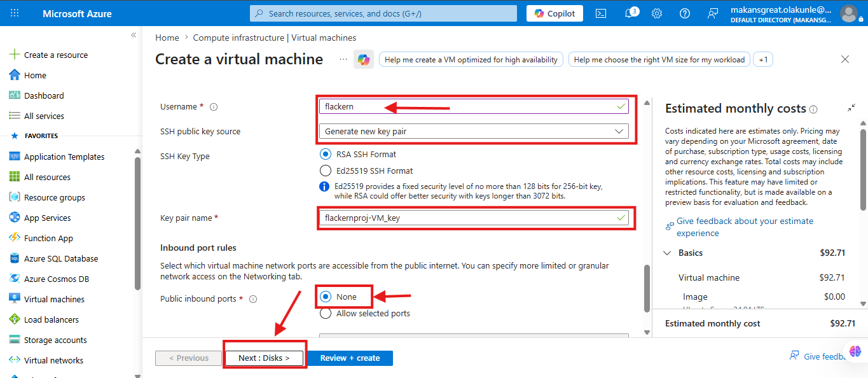Click the Username info icon
The width and height of the screenshot is (868, 378).
point(214,107)
